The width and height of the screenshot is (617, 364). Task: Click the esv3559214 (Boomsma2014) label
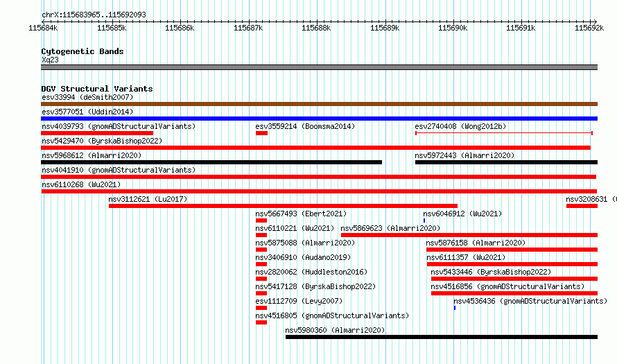point(305,126)
